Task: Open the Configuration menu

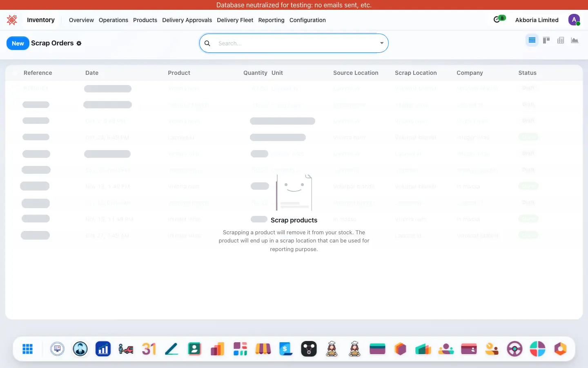Action: [x=307, y=20]
